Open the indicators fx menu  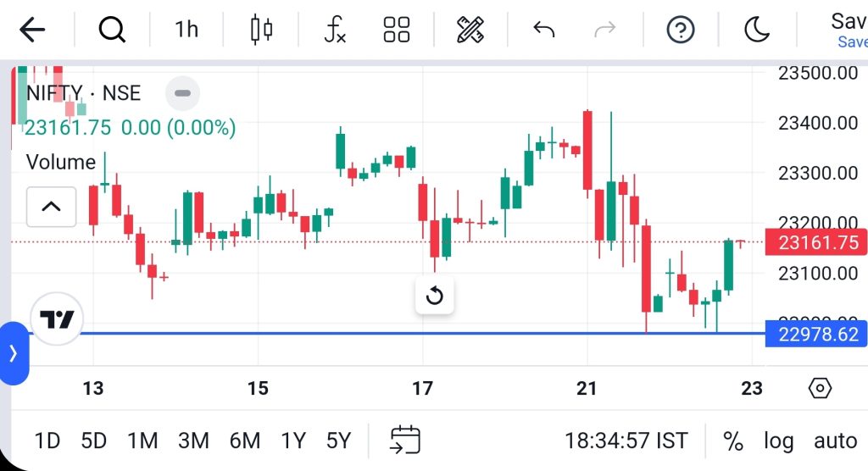(335, 30)
